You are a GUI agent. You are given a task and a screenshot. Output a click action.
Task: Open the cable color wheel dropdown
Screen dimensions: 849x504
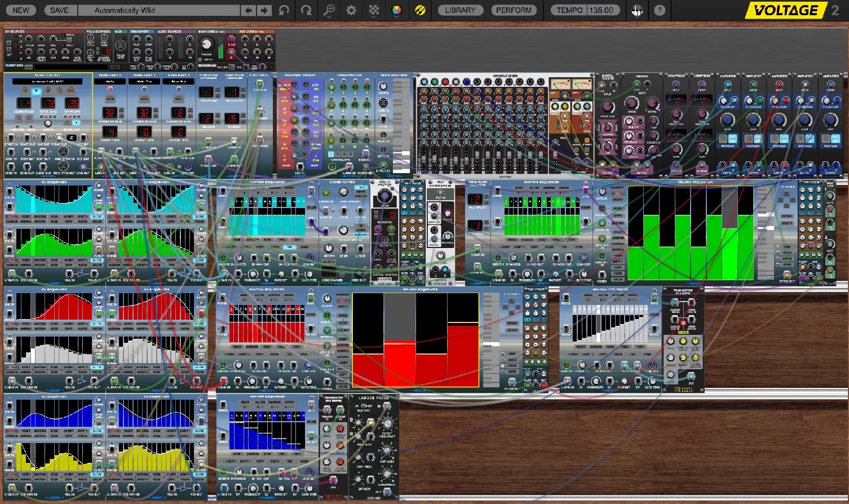click(396, 10)
